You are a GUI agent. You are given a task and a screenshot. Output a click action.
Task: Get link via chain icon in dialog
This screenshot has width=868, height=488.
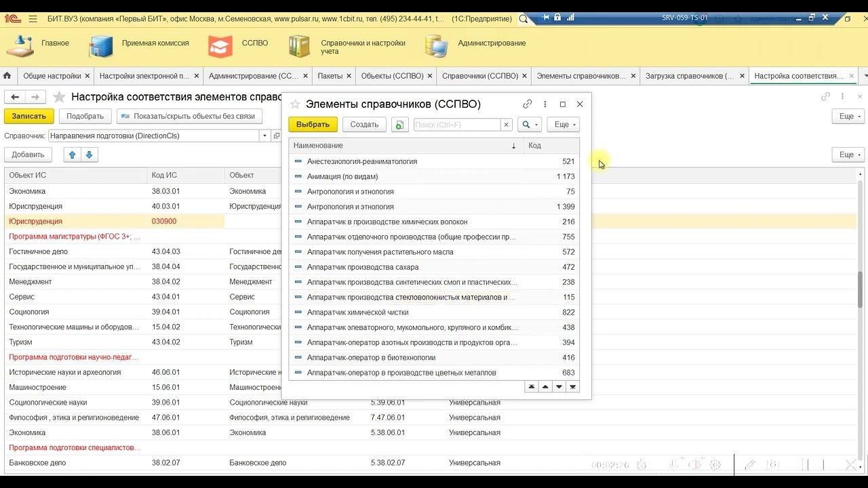[x=528, y=104]
